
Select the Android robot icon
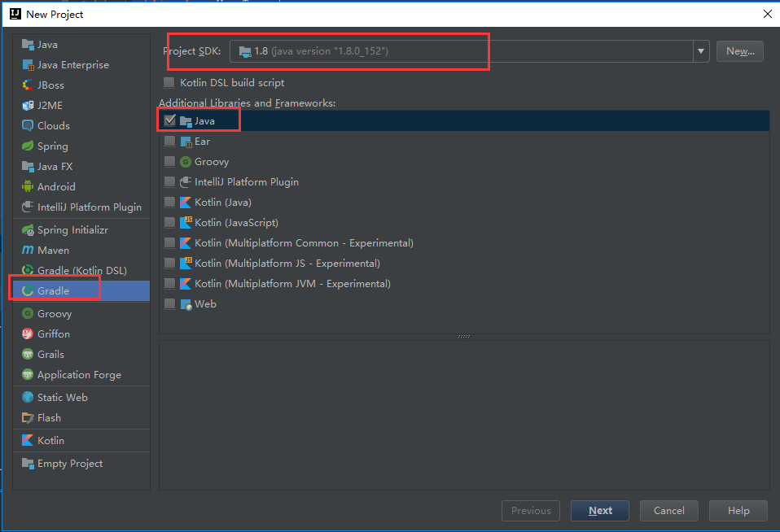click(28, 186)
